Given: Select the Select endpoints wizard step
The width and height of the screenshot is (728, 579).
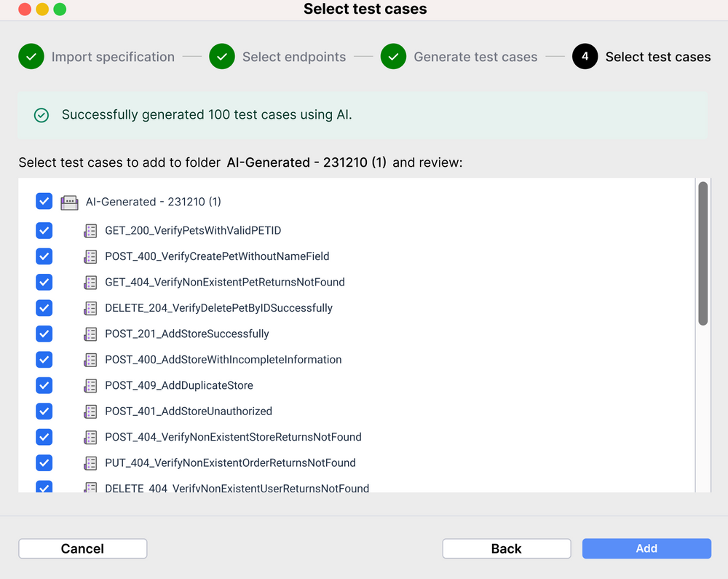Looking at the screenshot, I should tap(294, 56).
